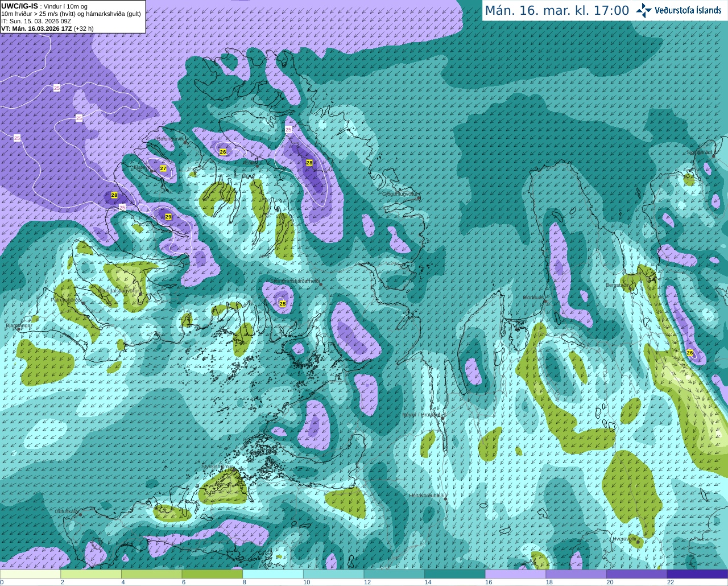Click the Veðurstofa Íslands logo
Screen dimensions: 728x586
click(x=679, y=10)
